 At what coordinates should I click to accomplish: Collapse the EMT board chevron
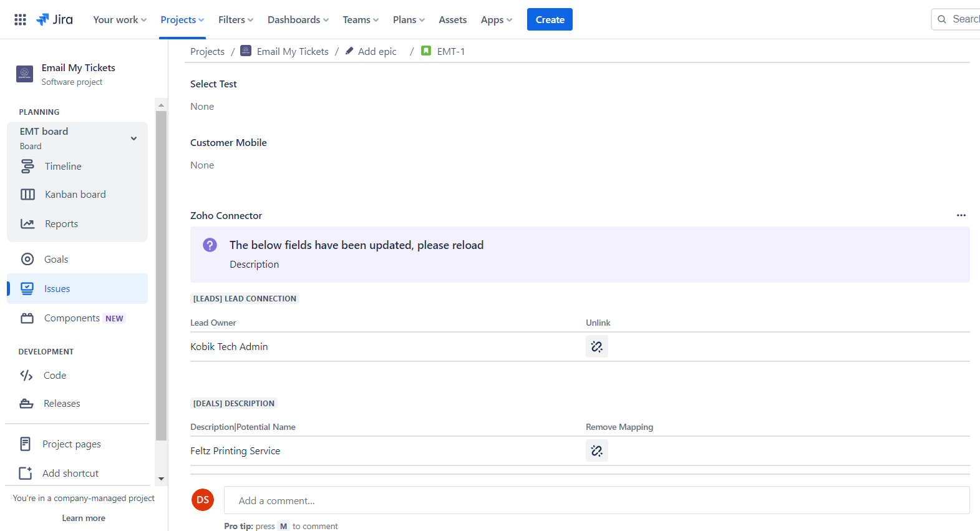coord(133,139)
